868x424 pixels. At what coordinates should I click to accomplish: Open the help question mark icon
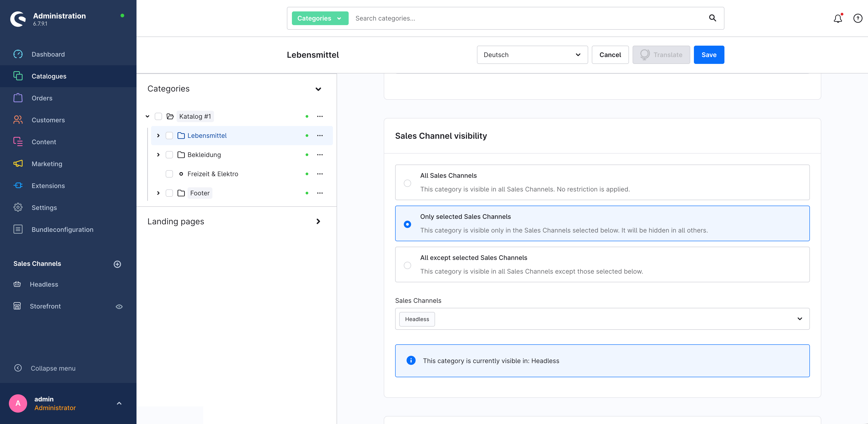click(x=858, y=18)
